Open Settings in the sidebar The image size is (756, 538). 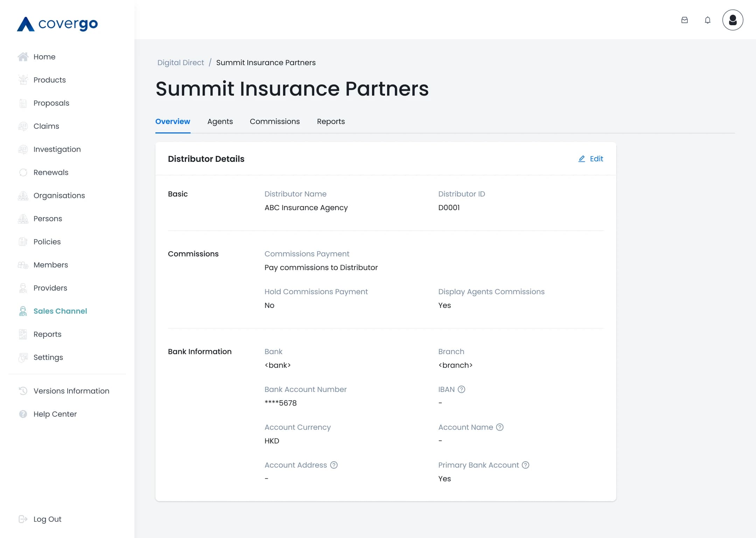pos(48,357)
